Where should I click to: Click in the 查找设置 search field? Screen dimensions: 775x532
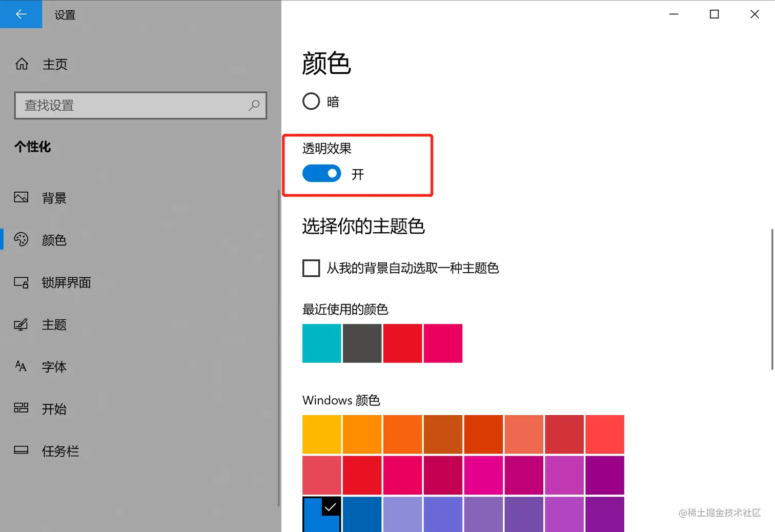[x=133, y=106]
